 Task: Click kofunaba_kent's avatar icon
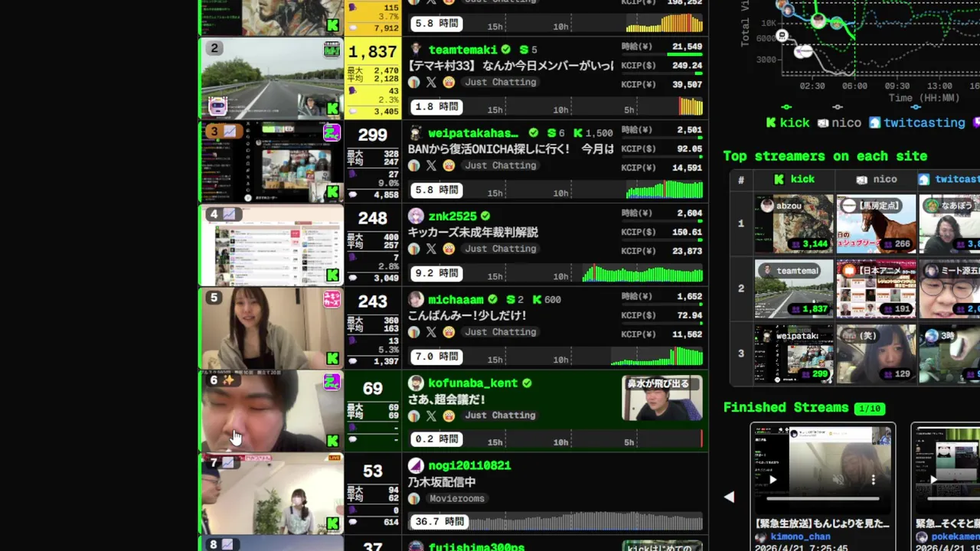[416, 383]
